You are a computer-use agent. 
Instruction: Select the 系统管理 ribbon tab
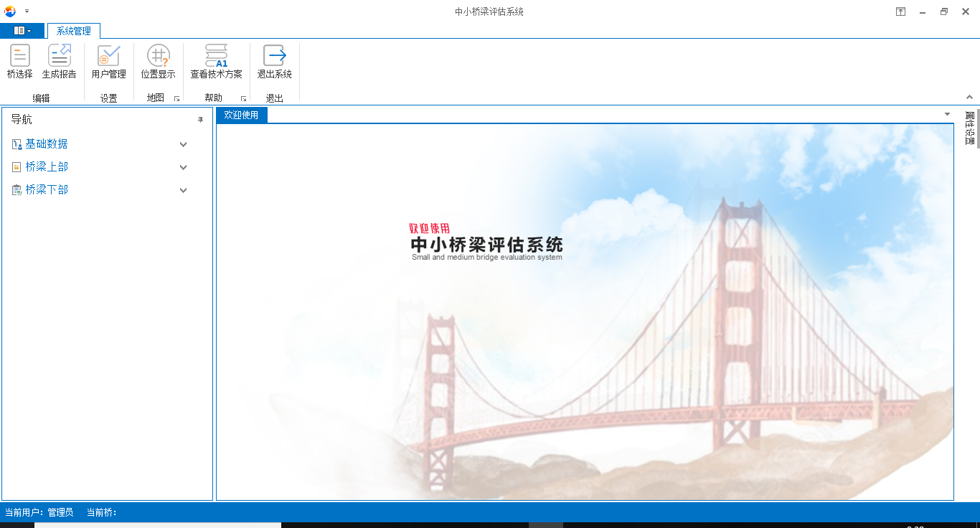point(74,31)
